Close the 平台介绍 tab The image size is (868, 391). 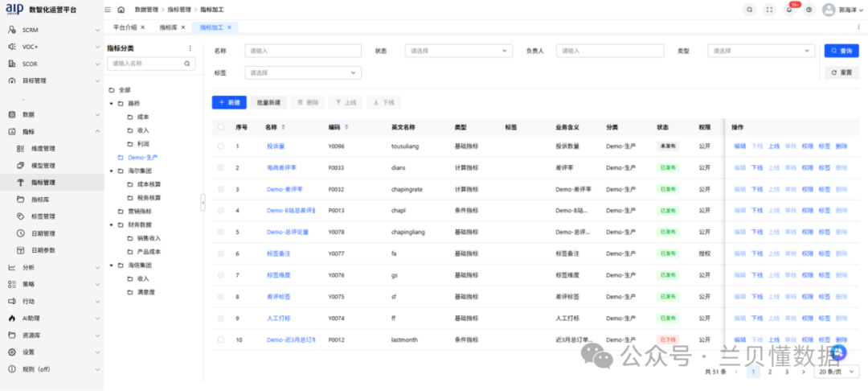pyautogui.click(x=143, y=27)
